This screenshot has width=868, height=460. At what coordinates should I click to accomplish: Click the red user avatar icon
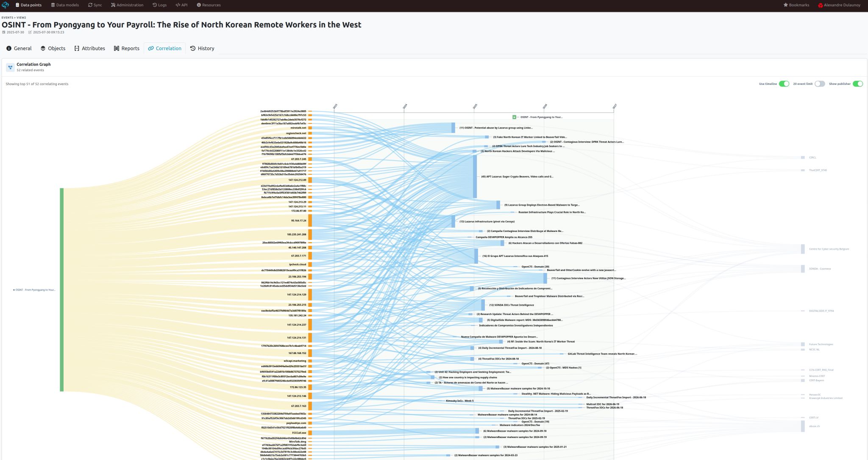coord(821,5)
